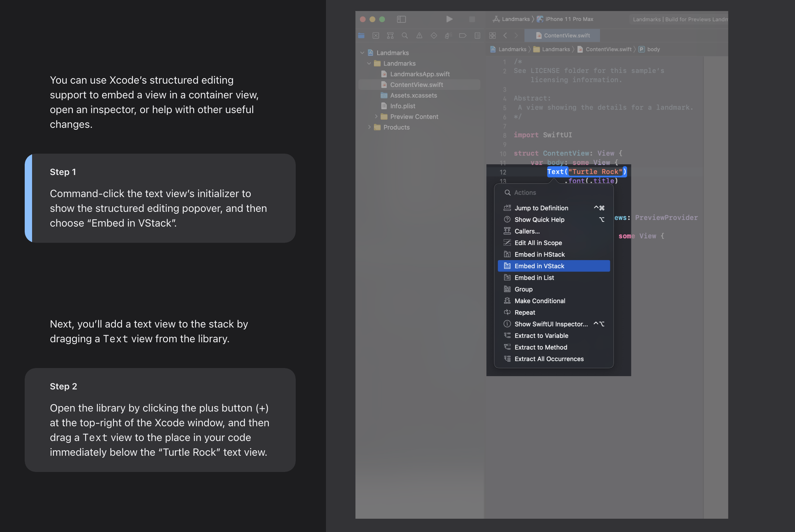This screenshot has height=532, width=795.
Task: Open the Find navigator magnifier icon
Action: (405, 36)
